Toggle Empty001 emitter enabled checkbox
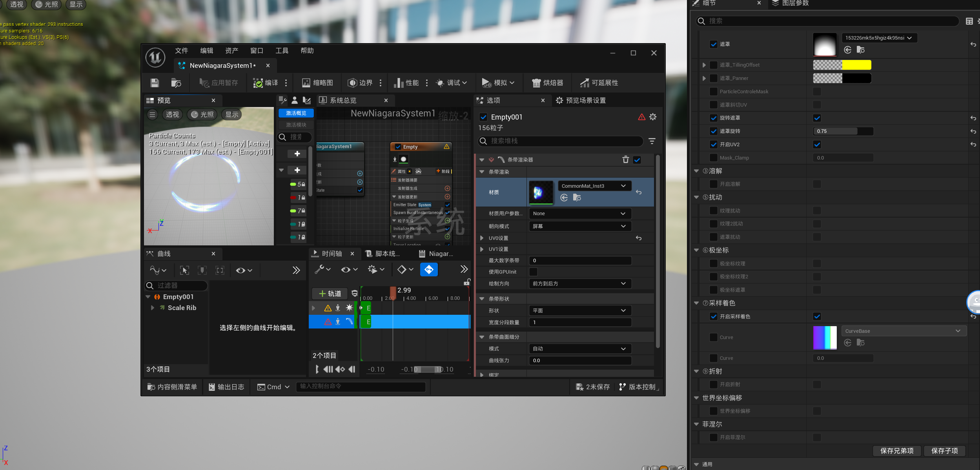The width and height of the screenshot is (980, 470). click(483, 117)
